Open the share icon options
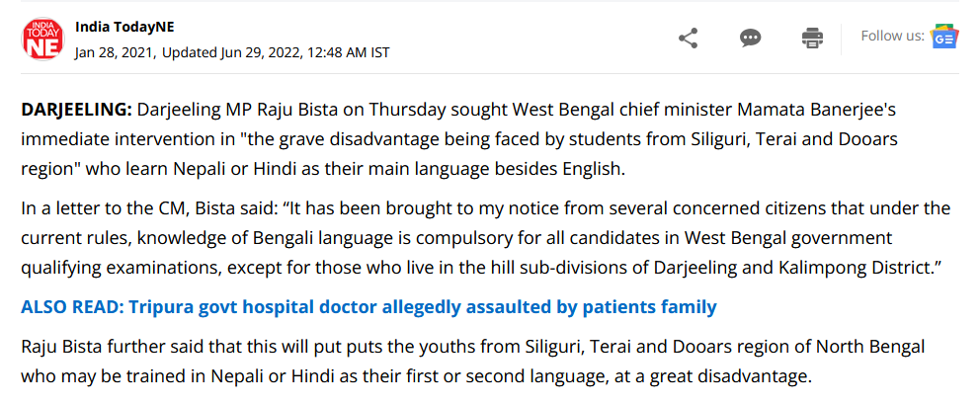980x405 pixels. [x=689, y=39]
